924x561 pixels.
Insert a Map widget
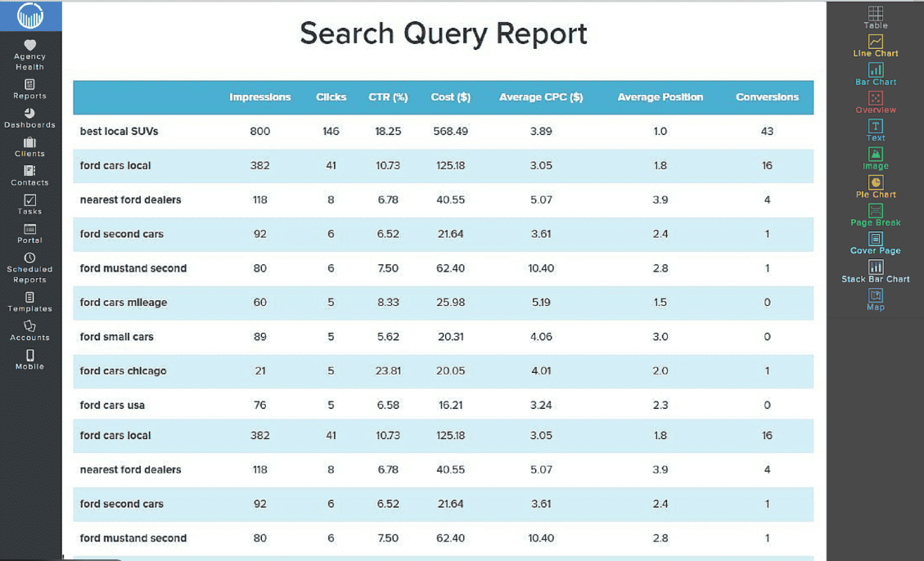875,295
